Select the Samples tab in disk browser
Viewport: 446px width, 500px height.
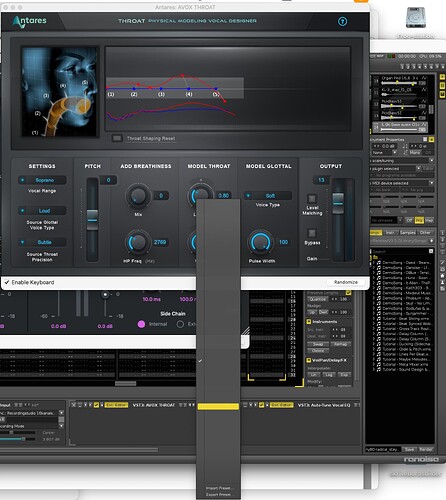tap(407, 232)
